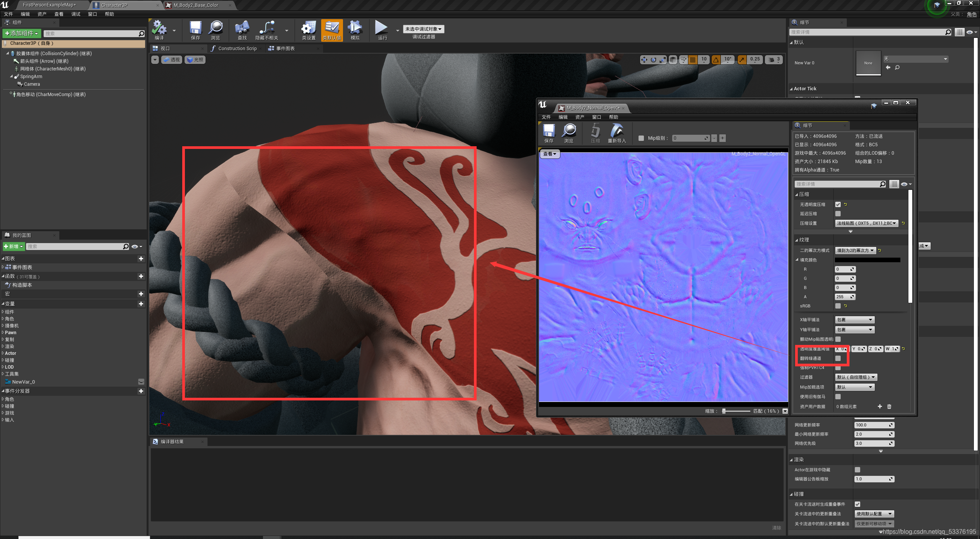Uncheck the compress without alpha (无透明度压缩) checkbox
The height and width of the screenshot is (539, 980).
(838, 204)
